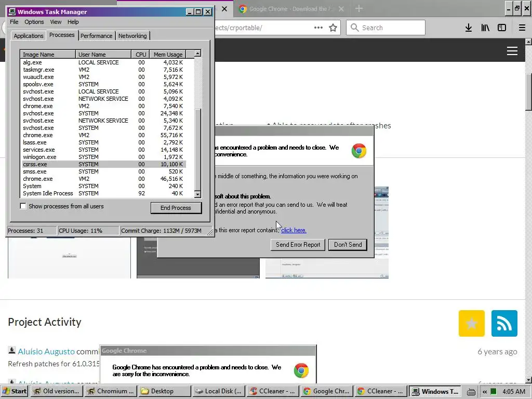The height and width of the screenshot is (399, 532).
Task: Open the File menu in Task Manager
Action: click(14, 22)
